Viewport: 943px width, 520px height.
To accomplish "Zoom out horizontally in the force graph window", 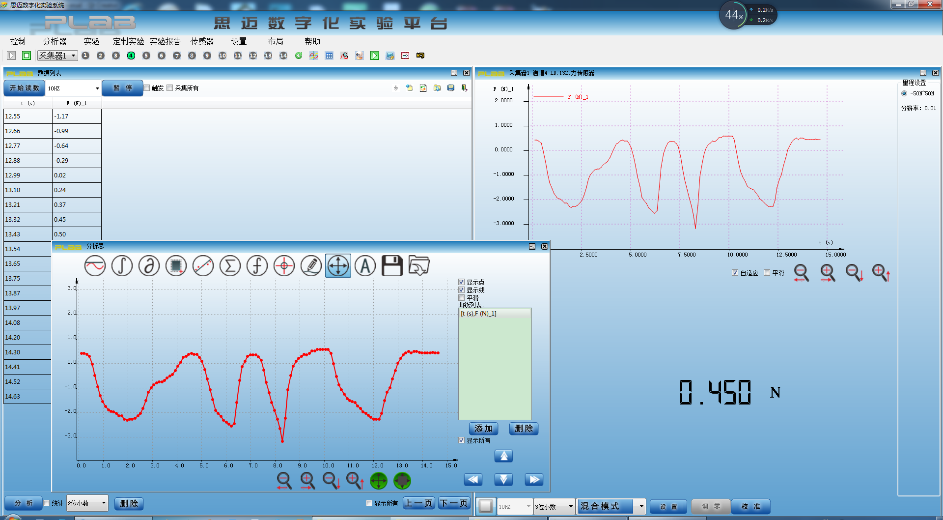I will (801, 273).
